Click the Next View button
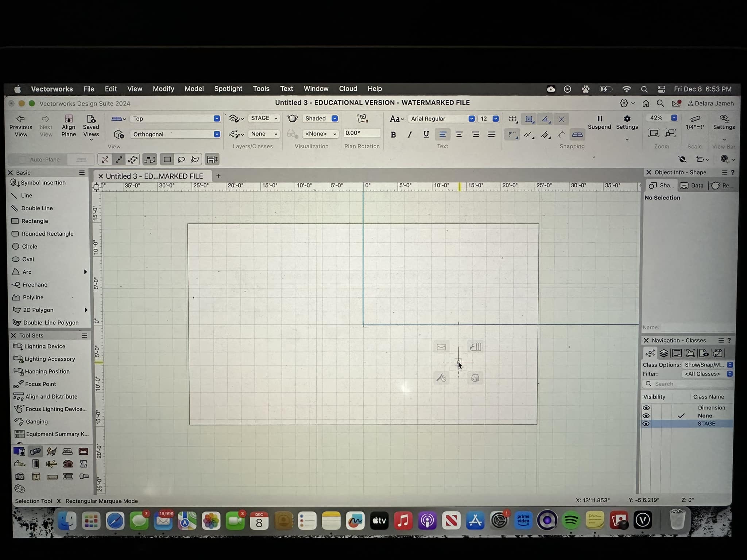This screenshot has height=560, width=747. (46, 126)
